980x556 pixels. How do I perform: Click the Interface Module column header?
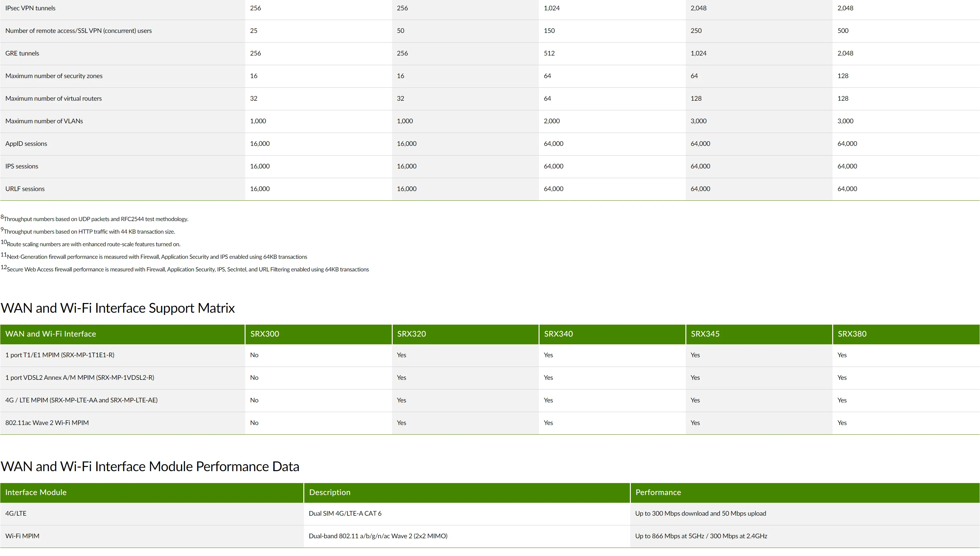[x=36, y=492]
